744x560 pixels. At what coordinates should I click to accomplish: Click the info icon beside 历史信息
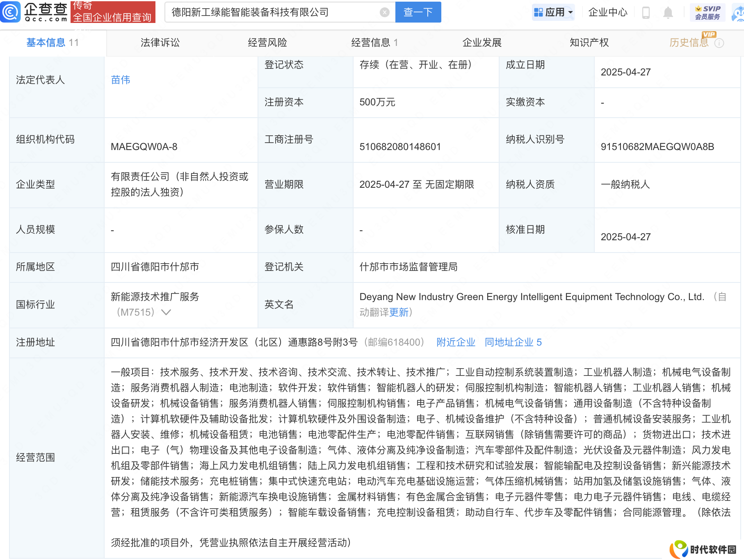(x=719, y=43)
